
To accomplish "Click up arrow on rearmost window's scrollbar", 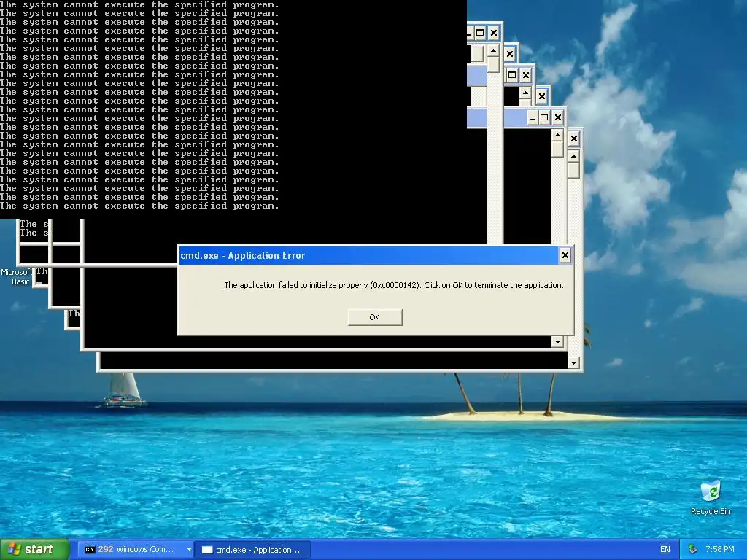I will click(574, 156).
